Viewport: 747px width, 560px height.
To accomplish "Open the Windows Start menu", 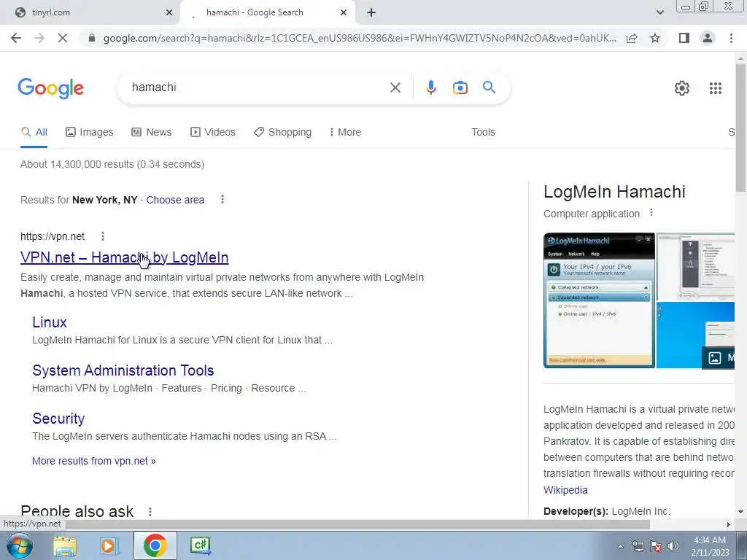I will click(20, 545).
